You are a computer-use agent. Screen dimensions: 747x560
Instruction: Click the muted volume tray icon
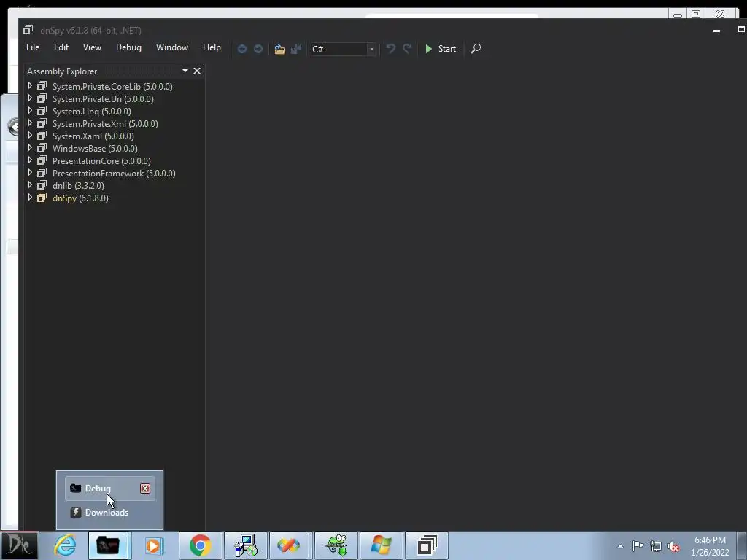click(673, 546)
